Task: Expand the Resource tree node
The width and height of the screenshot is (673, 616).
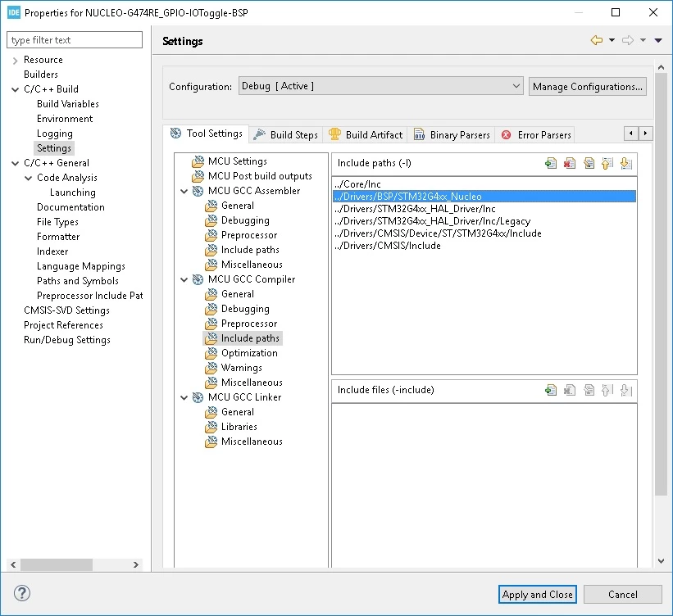Action: (15, 60)
